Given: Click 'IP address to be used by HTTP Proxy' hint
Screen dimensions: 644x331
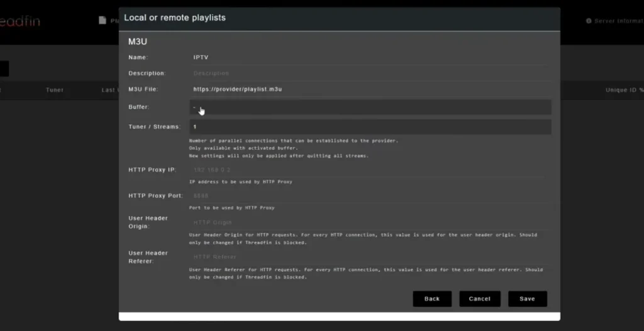Looking at the screenshot, I should click(x=240, y=182).
